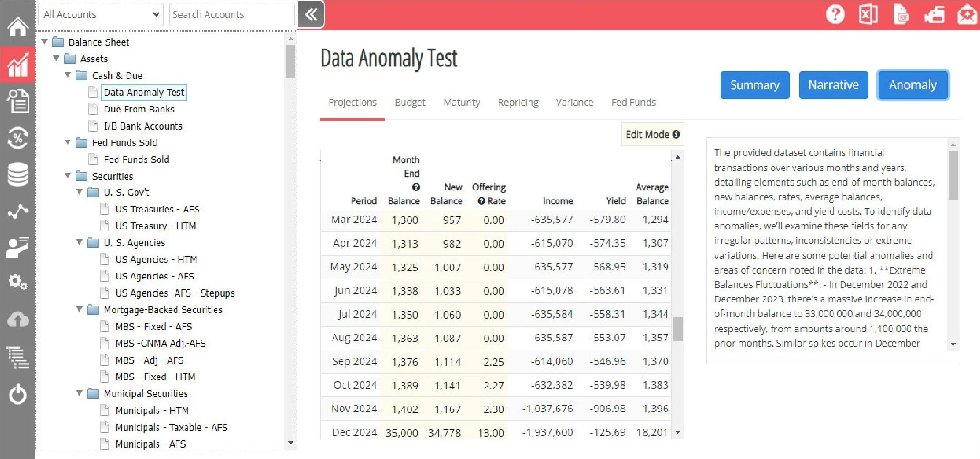
Task: Open the settings gears sidebar icon
Action: point(18,282)
